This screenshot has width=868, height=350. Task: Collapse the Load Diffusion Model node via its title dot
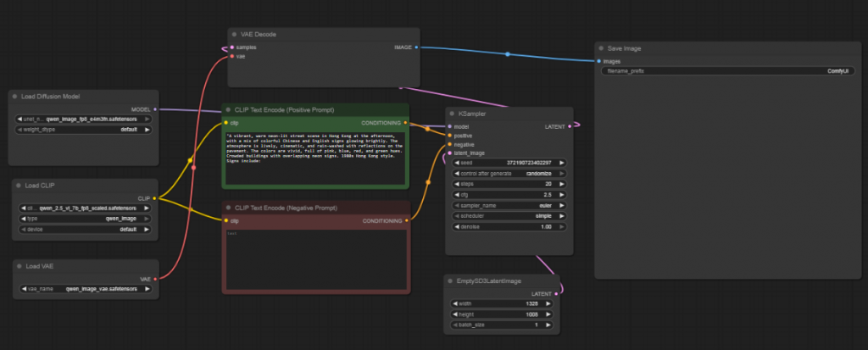click(14, 97)
